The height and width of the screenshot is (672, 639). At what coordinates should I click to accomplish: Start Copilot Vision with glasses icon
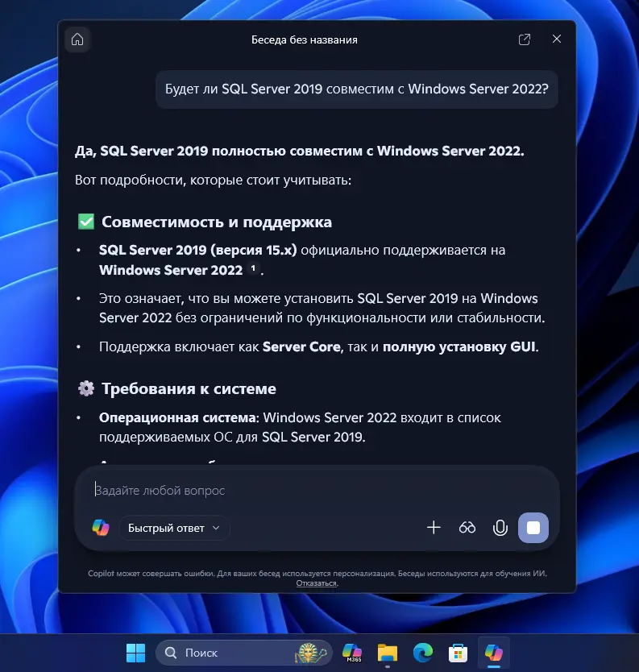point(467,528)
